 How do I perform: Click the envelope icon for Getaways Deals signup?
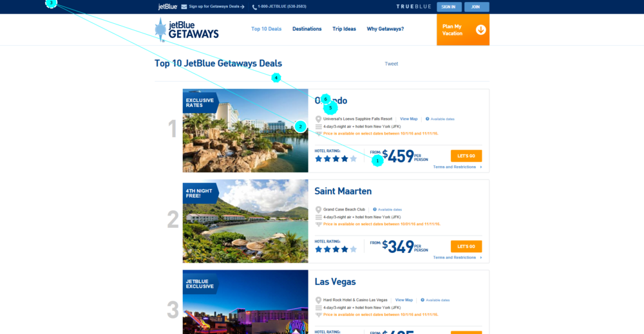coord(184,6)
